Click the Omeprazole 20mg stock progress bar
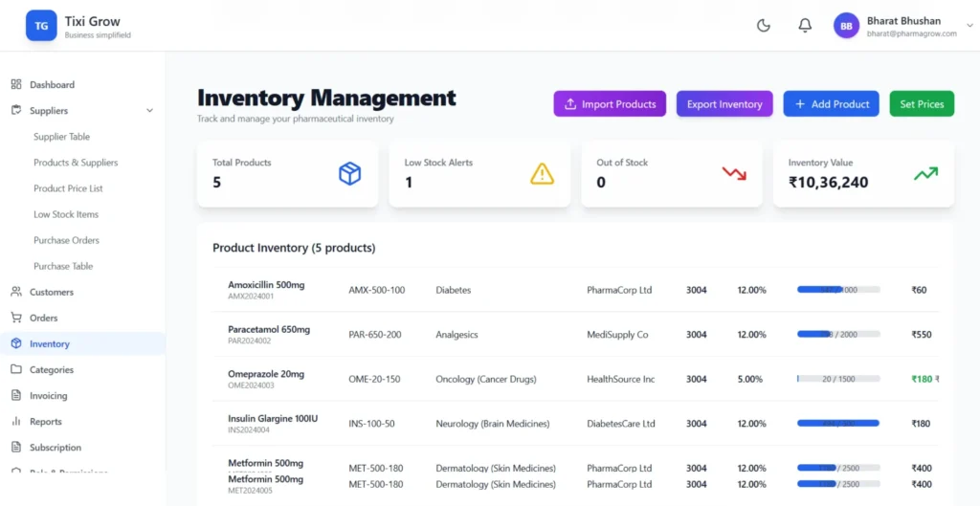980x506 pixels. [x=838, y=379]
